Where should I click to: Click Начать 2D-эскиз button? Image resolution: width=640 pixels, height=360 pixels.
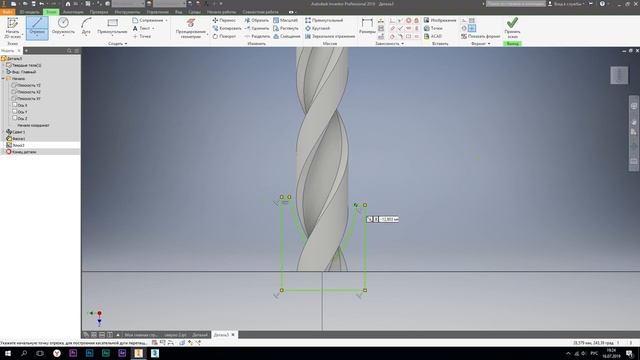pos(13,27)
